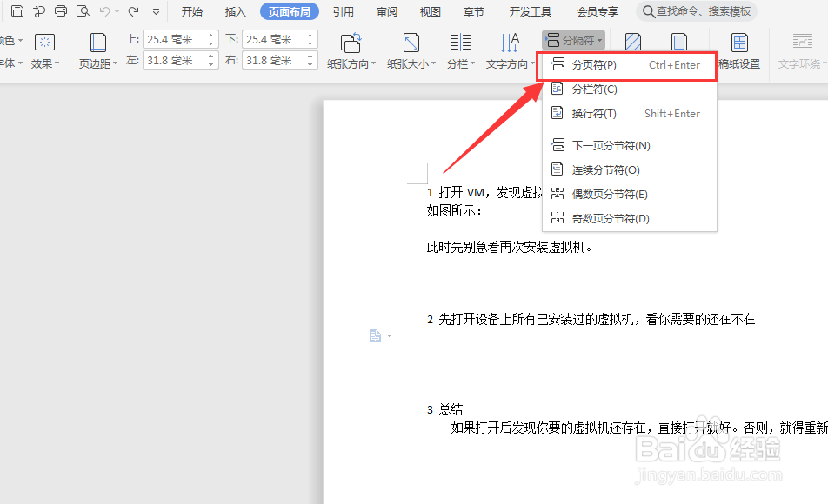The width and height of the screenshot is (828, 504).
Task: Click the Redo icon
Action: pyautogui.click(x=132, y=10)
